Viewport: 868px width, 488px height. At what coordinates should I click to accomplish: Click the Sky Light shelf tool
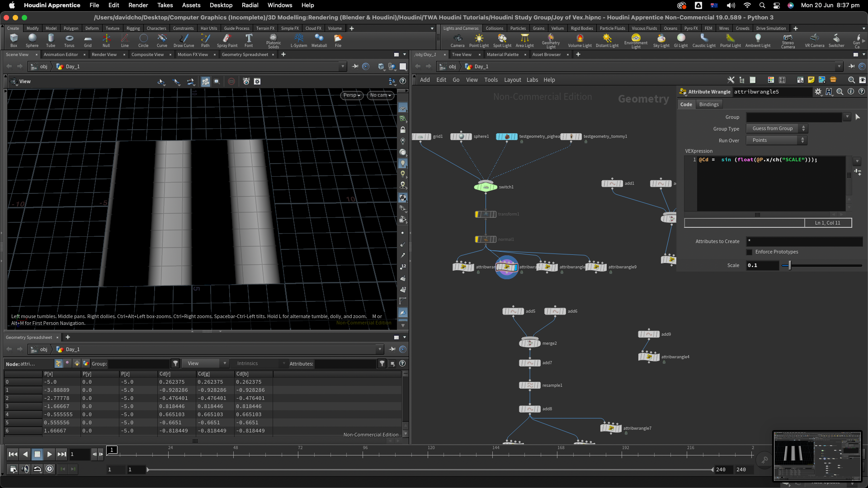(x=661, y=40)
